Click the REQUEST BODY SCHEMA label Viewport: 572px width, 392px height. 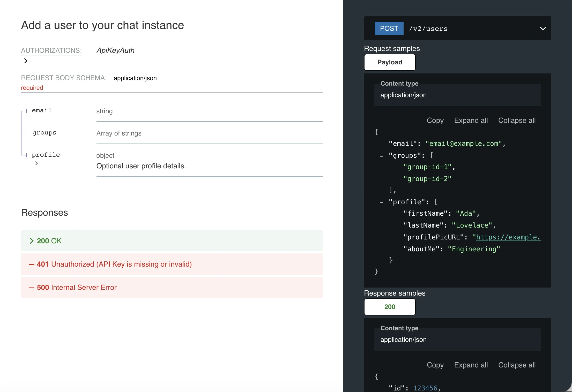point(64,78)
